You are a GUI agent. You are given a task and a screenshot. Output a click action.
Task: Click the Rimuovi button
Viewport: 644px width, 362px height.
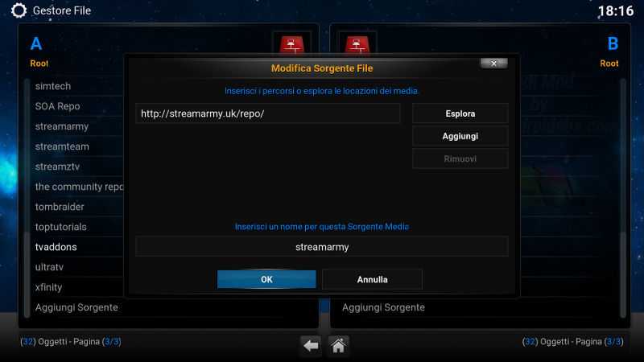(x=460, y=158)
